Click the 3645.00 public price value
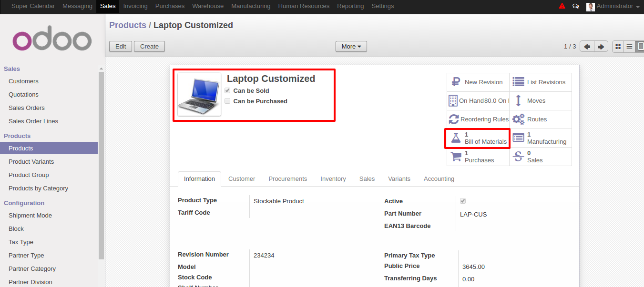This screenshot has width=644, height=287. tap(473, 267)
